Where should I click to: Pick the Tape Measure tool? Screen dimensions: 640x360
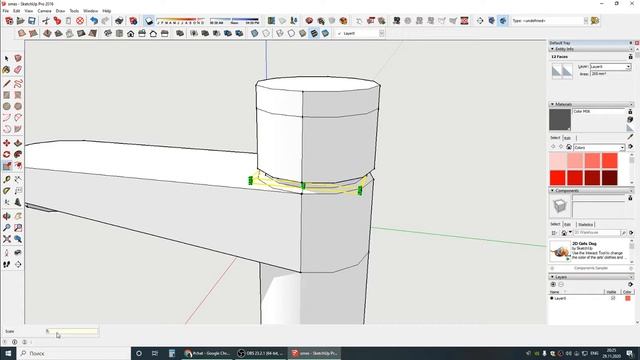pos(7,180)
